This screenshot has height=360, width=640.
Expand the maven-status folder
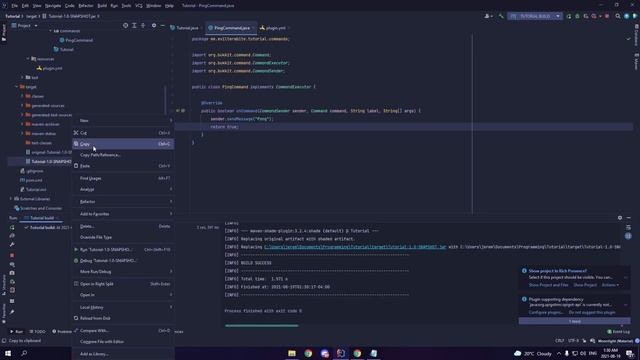click(22, 133)
